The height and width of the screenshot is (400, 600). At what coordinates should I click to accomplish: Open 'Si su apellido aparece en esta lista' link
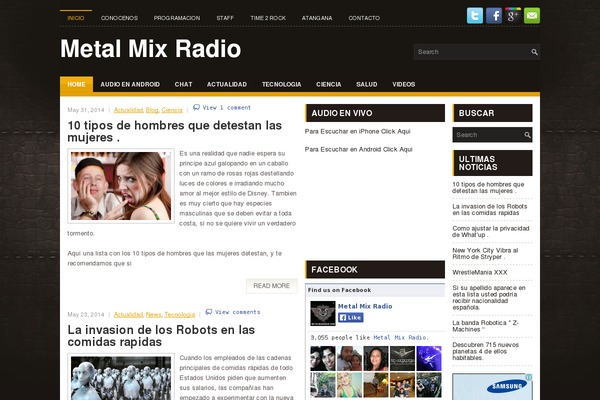click(x=489, y=297)
